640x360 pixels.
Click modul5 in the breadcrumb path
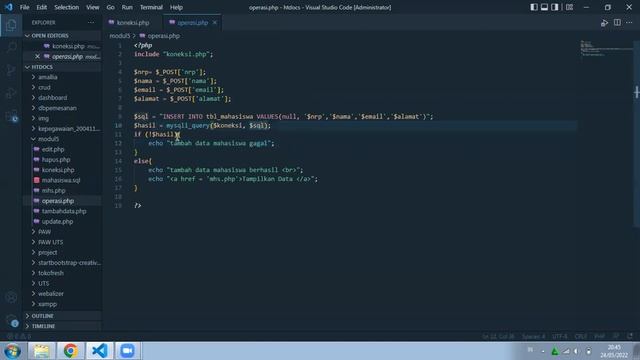click(x=120, y=36)
